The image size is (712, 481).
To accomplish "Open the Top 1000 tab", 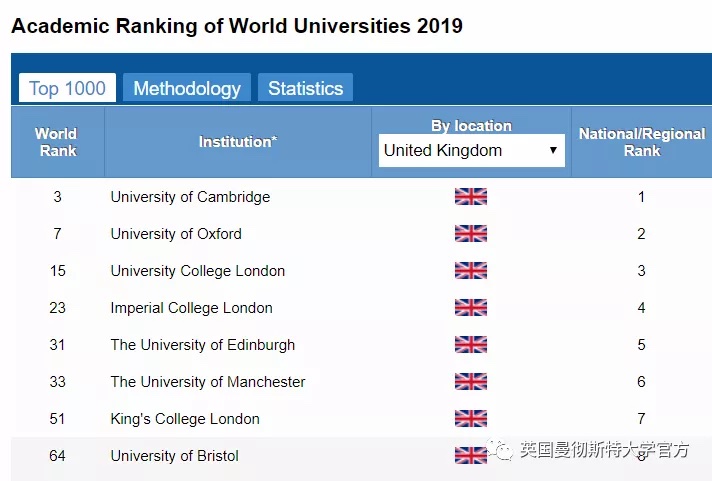I will (67, 88).
